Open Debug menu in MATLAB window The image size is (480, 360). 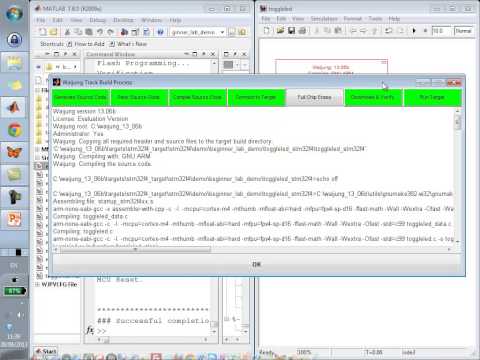(x=97, y=20)
